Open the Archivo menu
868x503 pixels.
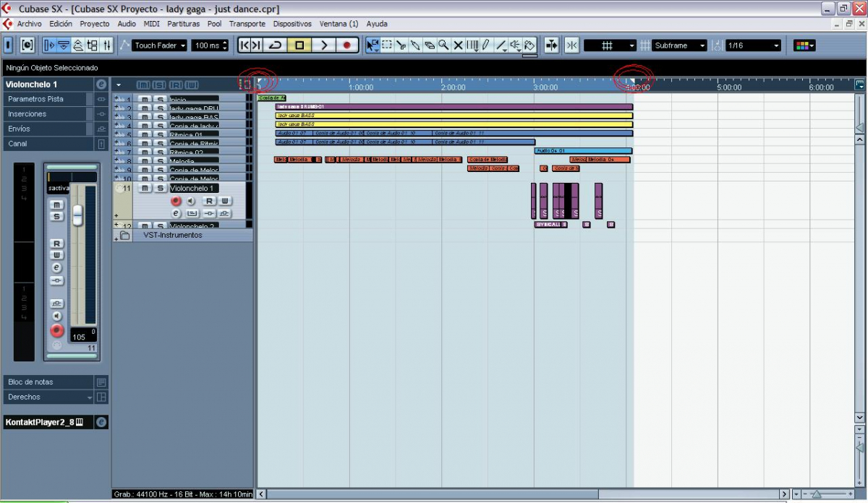30,24
